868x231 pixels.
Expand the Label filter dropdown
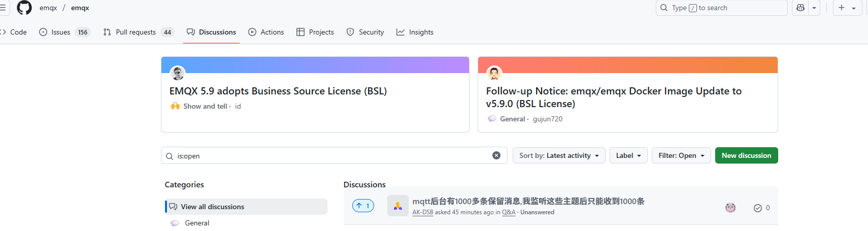[x=628, y=155]
